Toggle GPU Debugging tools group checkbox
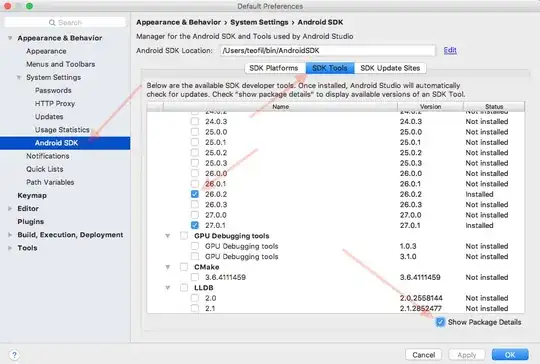 [x=184, y=236]
